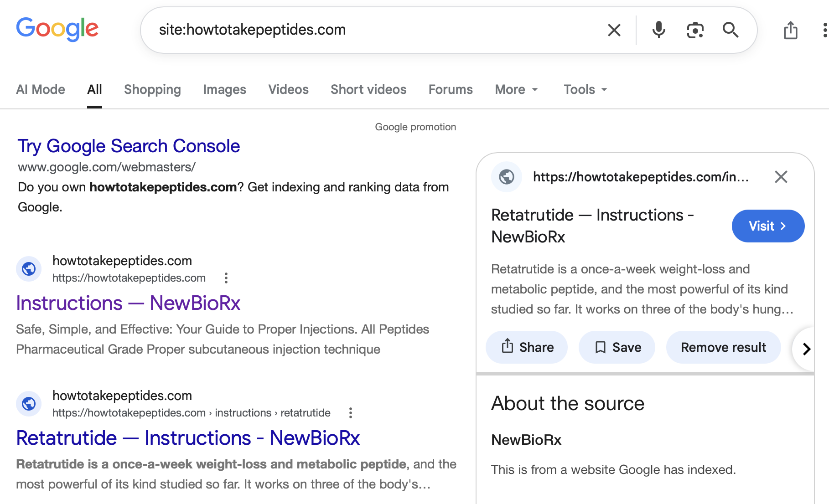Open the Shopping tab
Viewport: 829px width, 504px height.
(x=152, y=89)
